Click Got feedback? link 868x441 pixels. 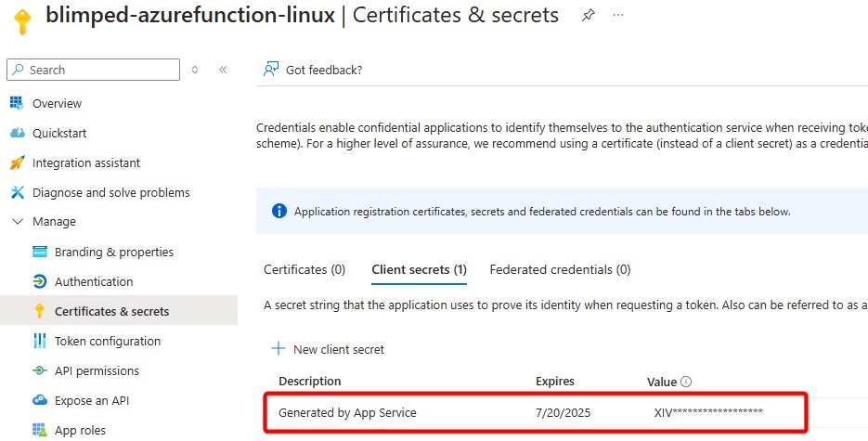point(324,71)
